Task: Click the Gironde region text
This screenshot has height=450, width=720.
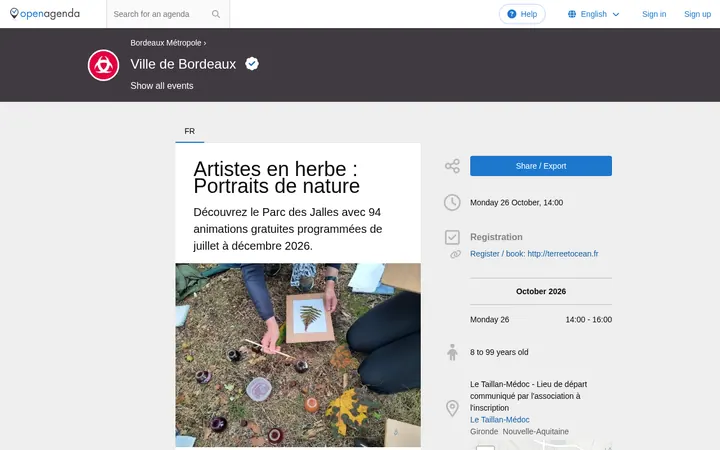Action: (484, 432)
